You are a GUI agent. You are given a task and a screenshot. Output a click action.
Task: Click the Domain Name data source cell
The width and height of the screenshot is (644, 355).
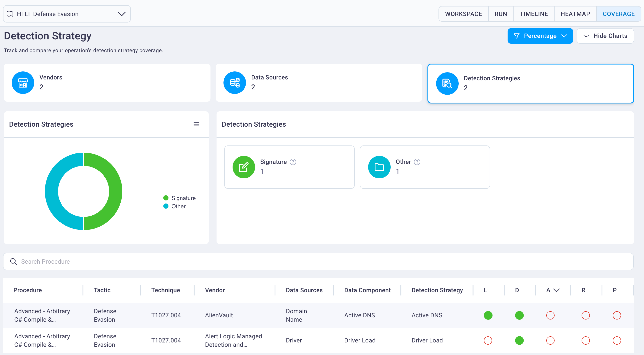click(x=296, y=315)
